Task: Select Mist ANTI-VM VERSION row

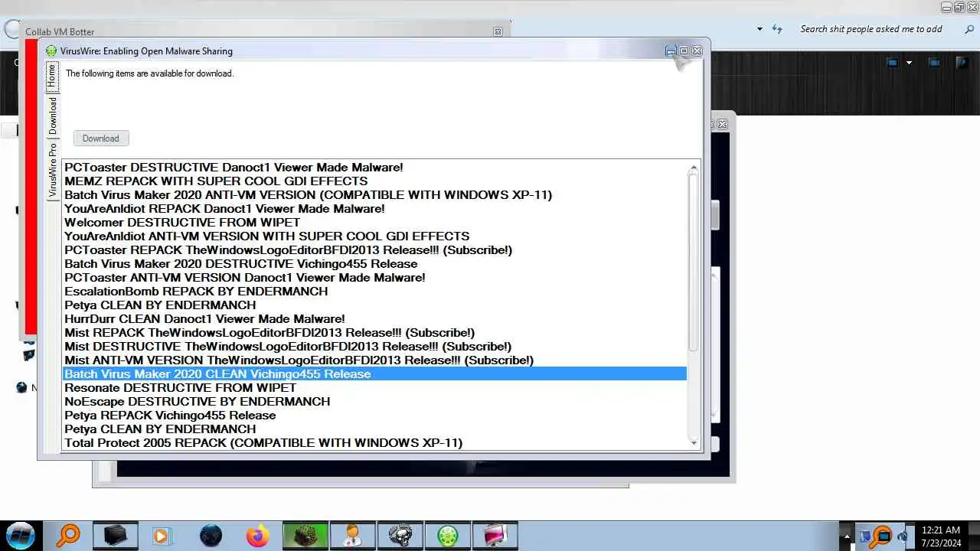Action: point(375,360)
